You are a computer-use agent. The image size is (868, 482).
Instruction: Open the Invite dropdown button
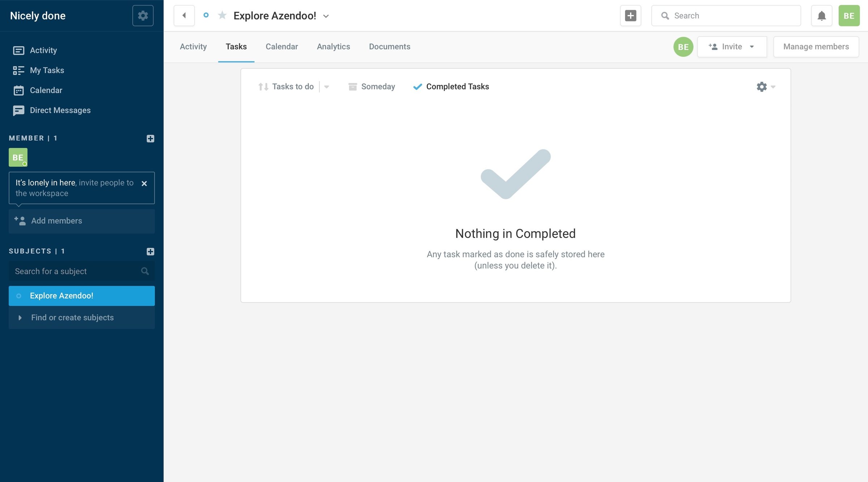(x=732, y=47)
